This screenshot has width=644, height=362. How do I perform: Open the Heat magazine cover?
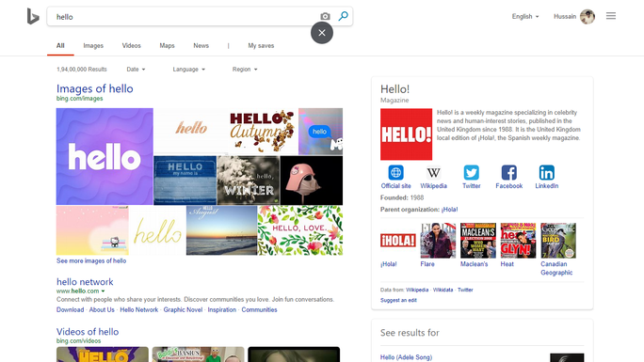519,241
